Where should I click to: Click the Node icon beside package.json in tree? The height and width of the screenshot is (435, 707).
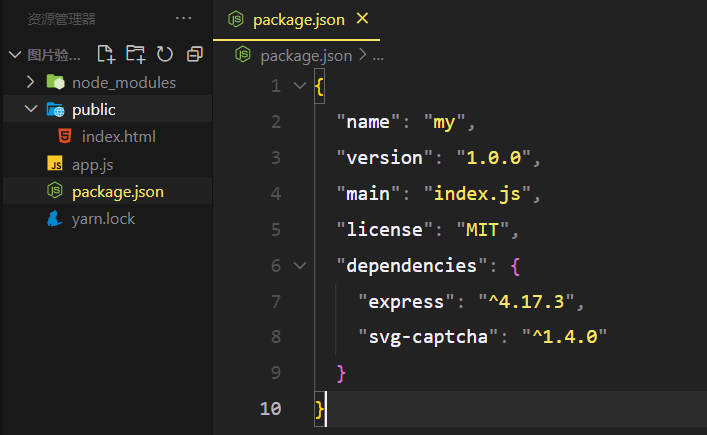55,190
